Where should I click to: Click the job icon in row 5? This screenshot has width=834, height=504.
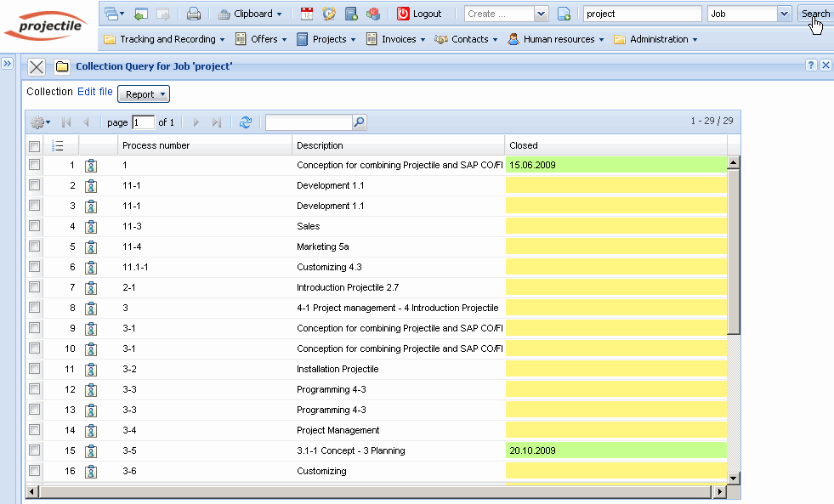91,247
